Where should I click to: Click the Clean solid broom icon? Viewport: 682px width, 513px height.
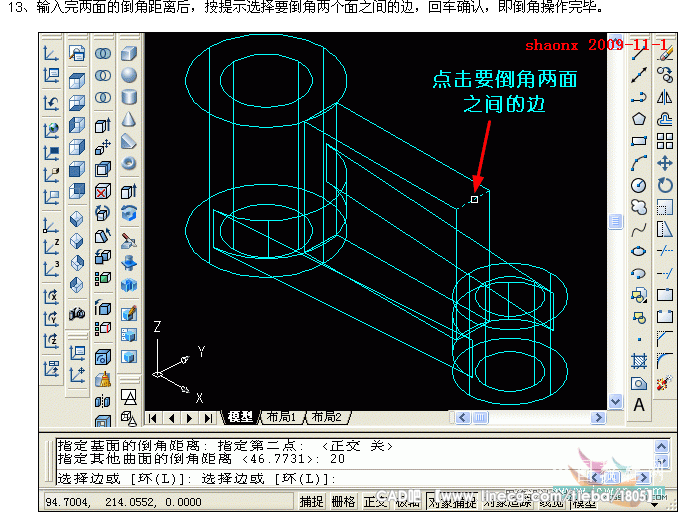click(103, 379)
